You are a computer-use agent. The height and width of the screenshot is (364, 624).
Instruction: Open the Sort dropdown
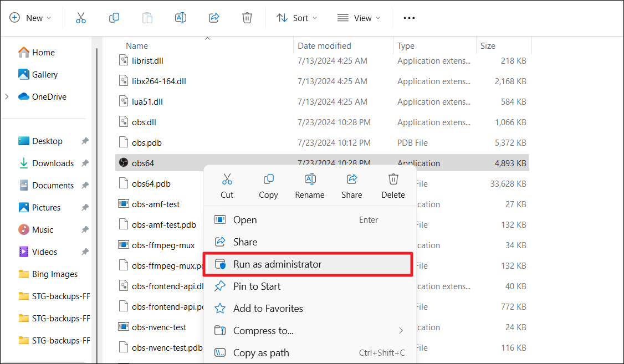(x=297, y=18)
